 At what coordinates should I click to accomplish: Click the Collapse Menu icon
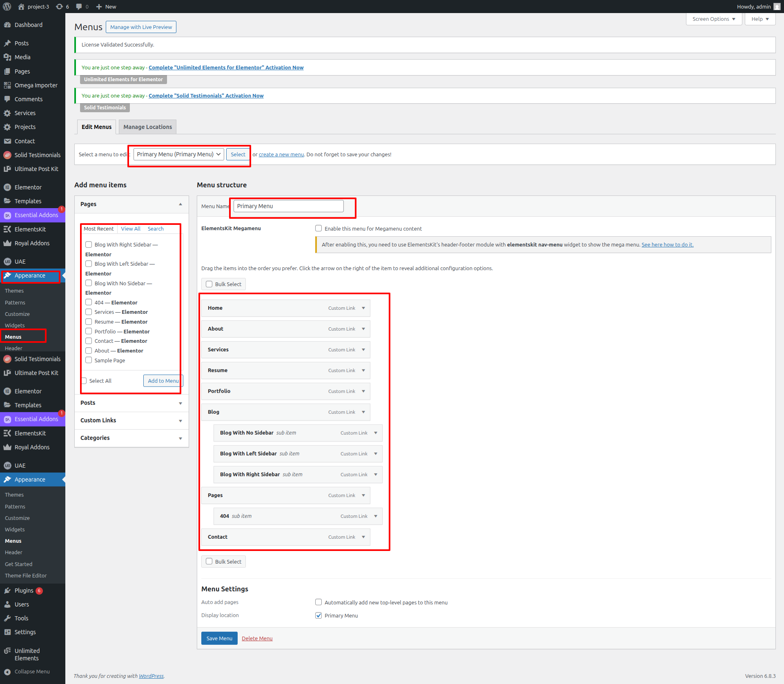(7, 671)
